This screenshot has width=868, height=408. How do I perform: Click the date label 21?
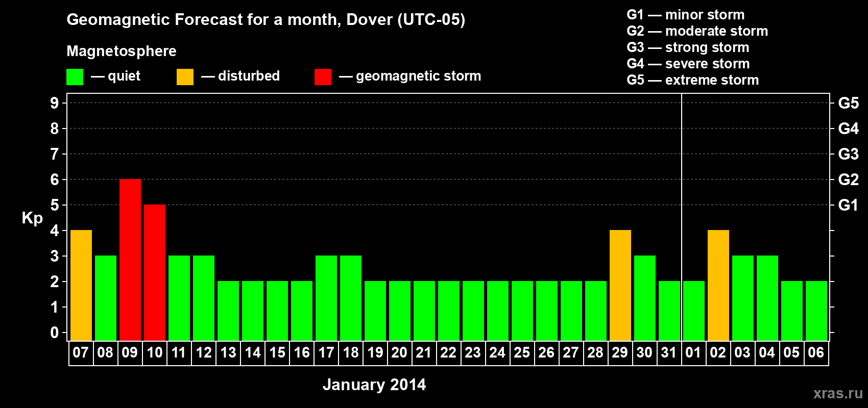[424, 352]
